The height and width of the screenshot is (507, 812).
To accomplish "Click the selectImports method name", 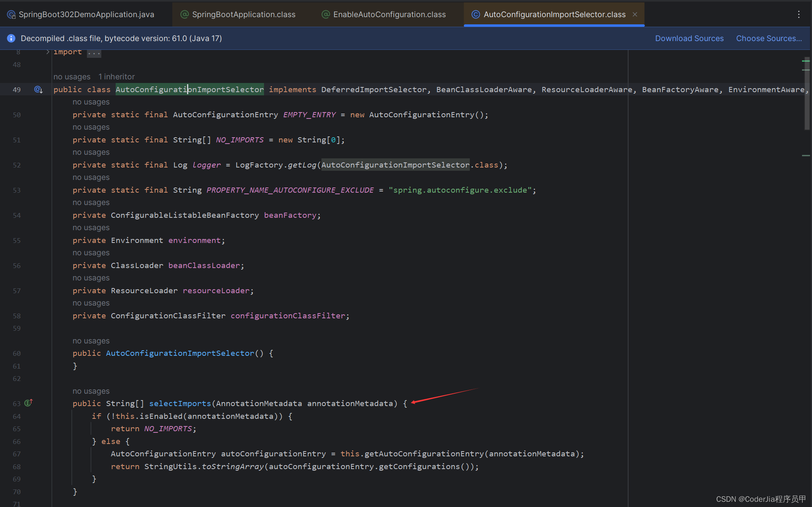I will pos(180,403).
